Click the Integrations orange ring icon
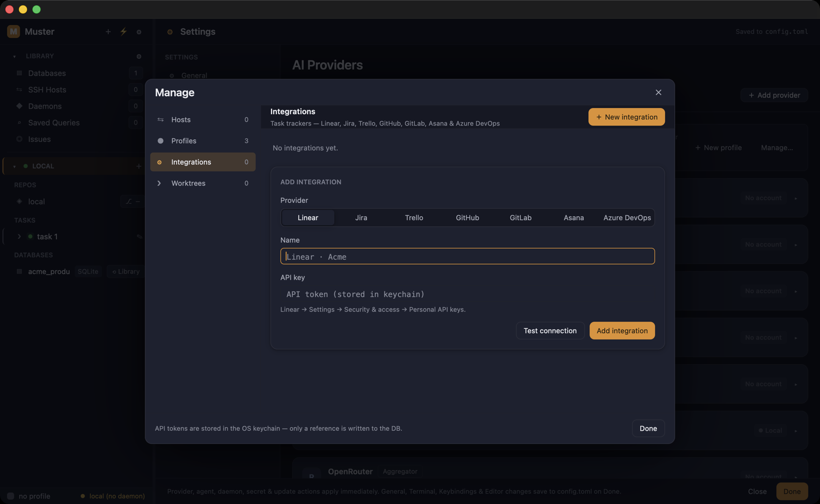This screenshot has width=820, height=504. tap(159, 162)
